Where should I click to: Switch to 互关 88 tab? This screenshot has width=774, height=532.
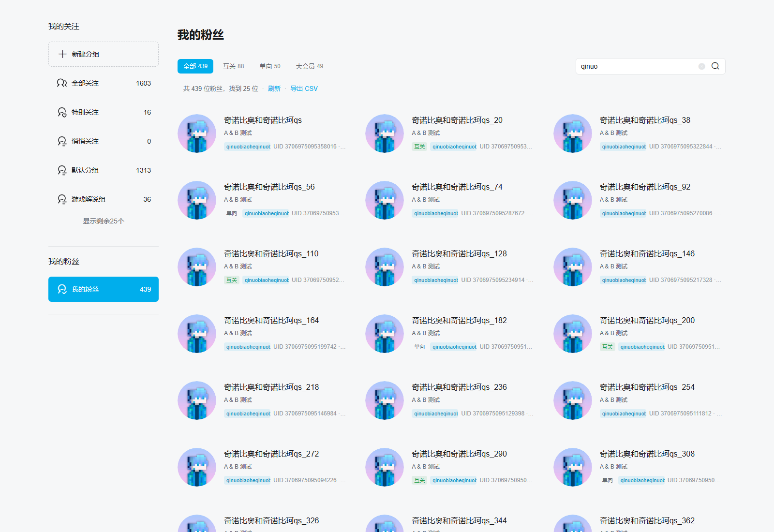(234, 66)
